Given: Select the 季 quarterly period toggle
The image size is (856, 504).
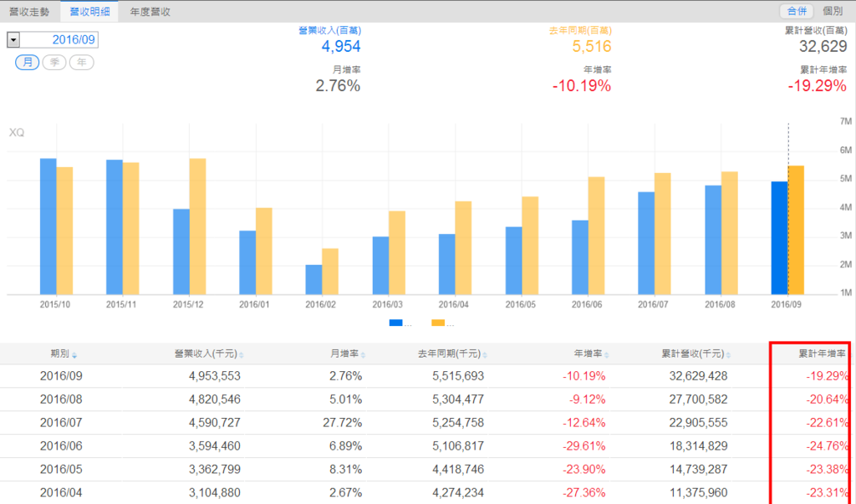Looking at the screenshot, I should click(54, 62).
